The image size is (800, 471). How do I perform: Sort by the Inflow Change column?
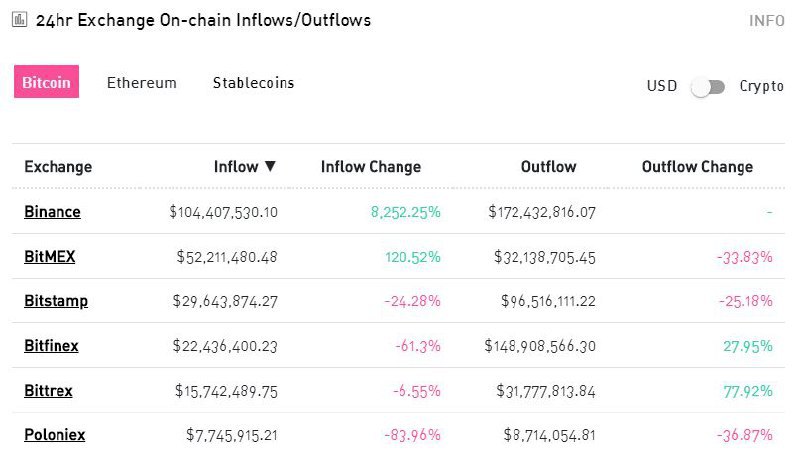(371, 167)
